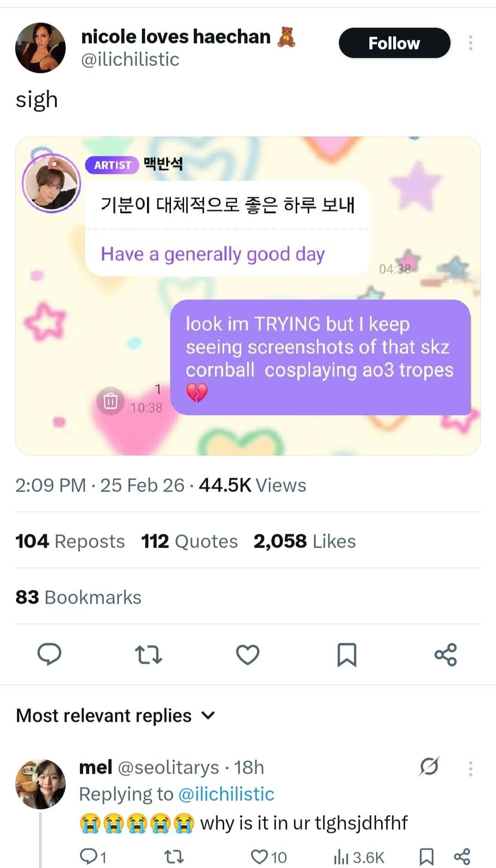This screenshot has width=496, height=868.
Task: Repost the main tweet
Action: coord(148,654)
